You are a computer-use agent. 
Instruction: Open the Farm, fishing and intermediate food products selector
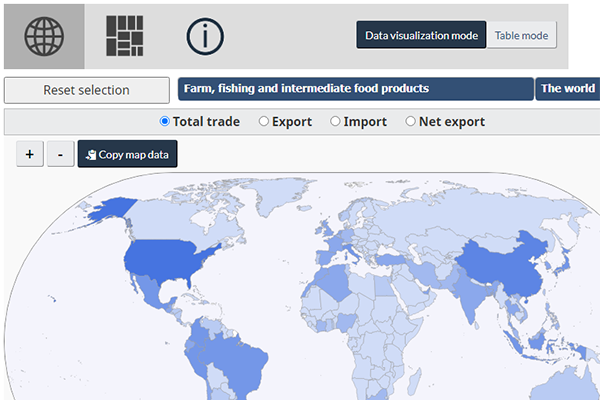[x=355, y=89]
